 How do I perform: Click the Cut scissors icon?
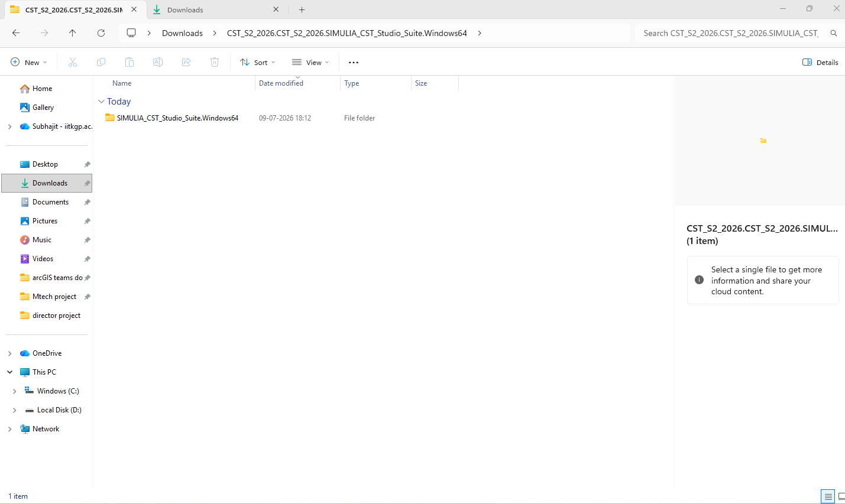[x=73, y=62]
